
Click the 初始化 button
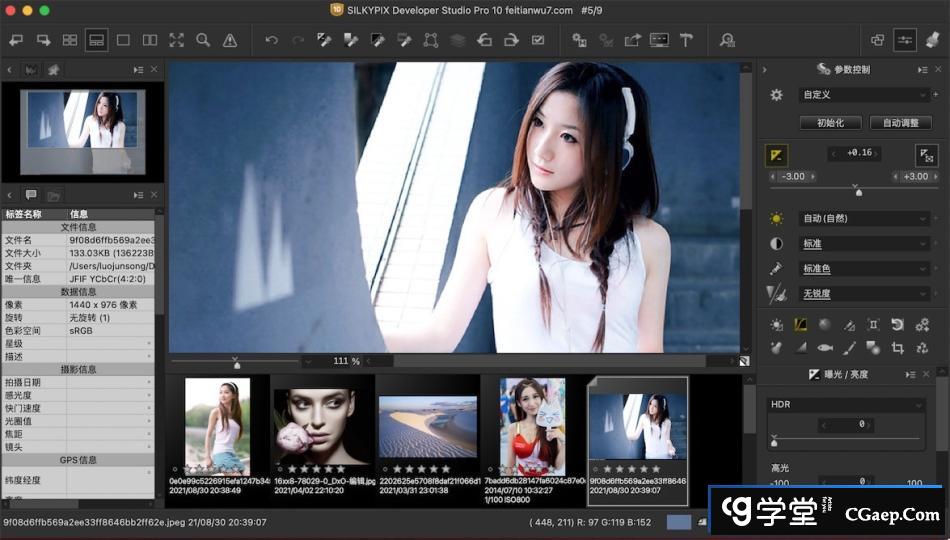pos(830,123)
